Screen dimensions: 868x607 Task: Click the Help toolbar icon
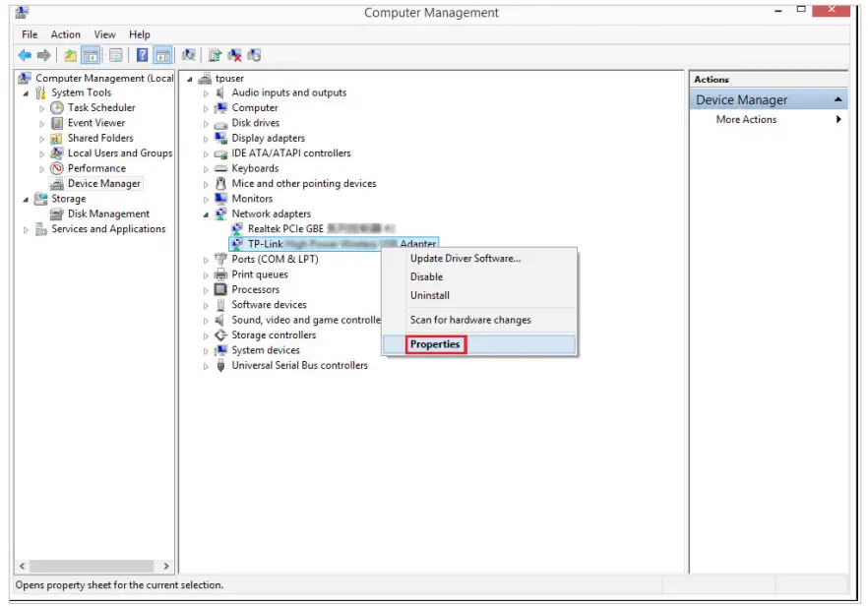142,55
